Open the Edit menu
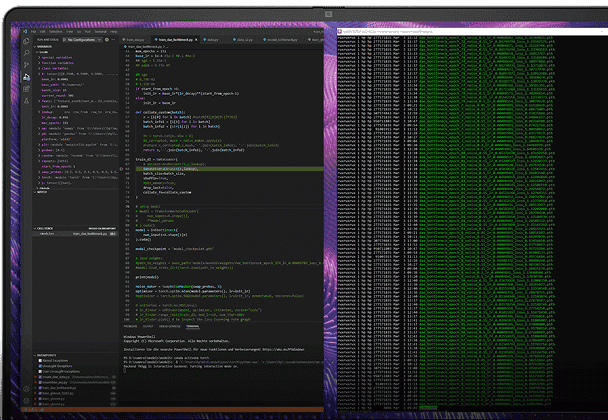Viewport: 608px width, 420px height. (x=42, y=31)
